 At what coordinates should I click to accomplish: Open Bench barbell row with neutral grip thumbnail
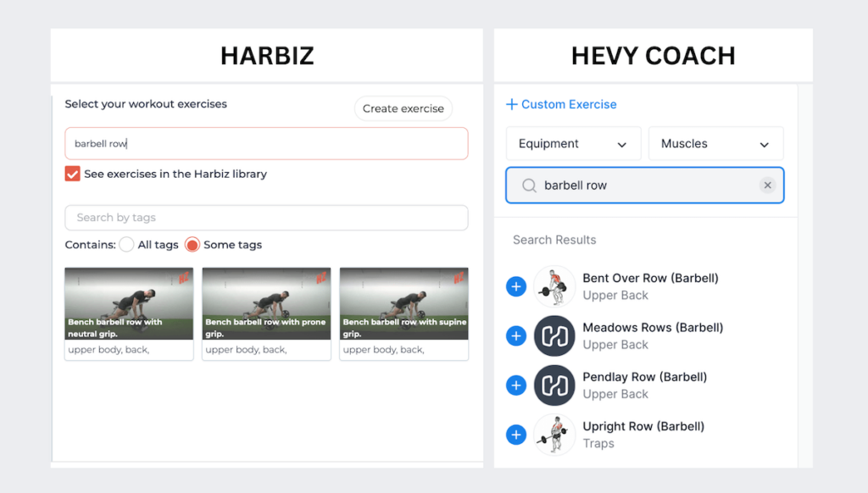(x=129, y=305)
